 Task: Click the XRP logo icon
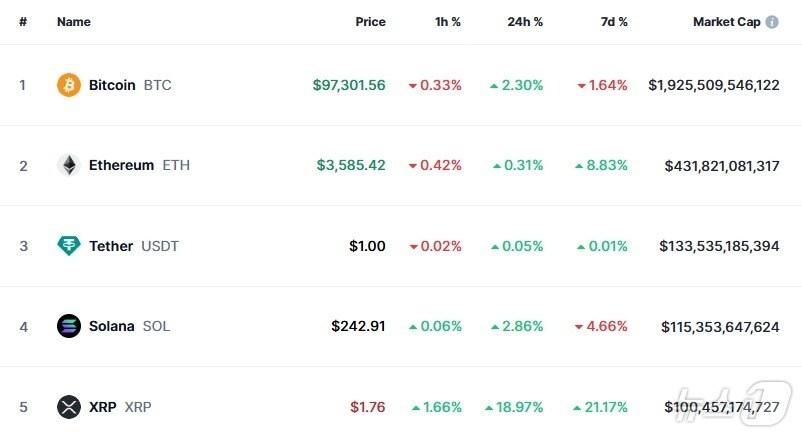(68, 407)
